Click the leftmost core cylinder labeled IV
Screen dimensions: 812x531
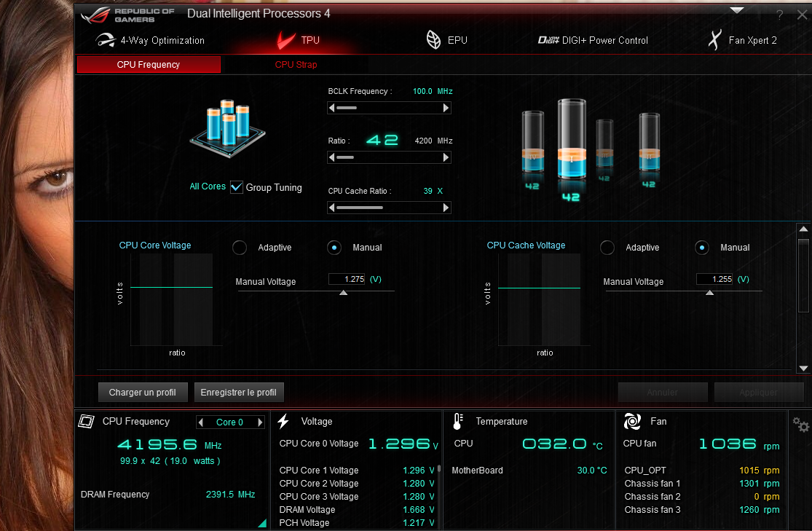532,141
